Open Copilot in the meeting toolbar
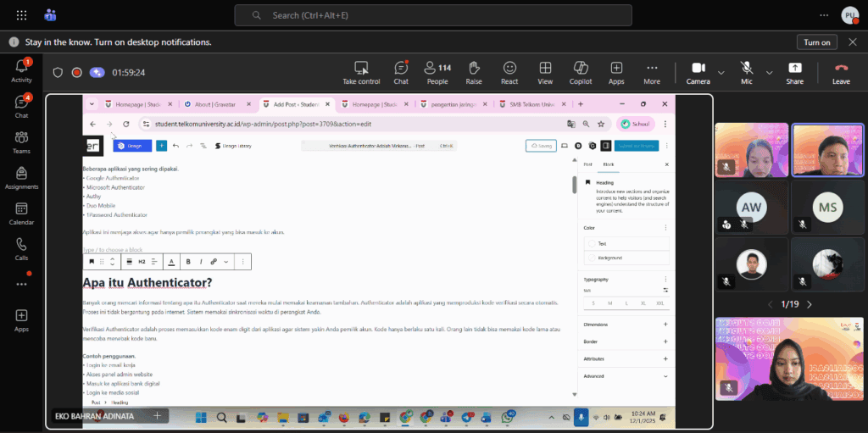 click(x=580, y=73)
